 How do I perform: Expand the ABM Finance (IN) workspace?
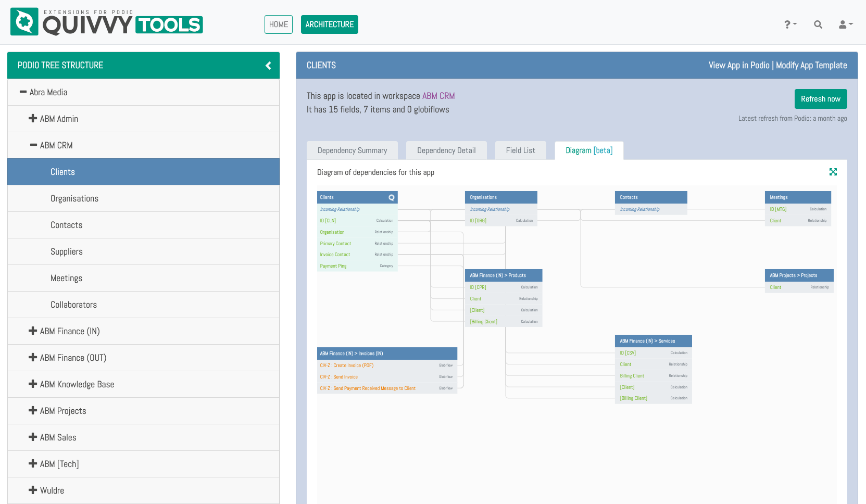(33, 331)
